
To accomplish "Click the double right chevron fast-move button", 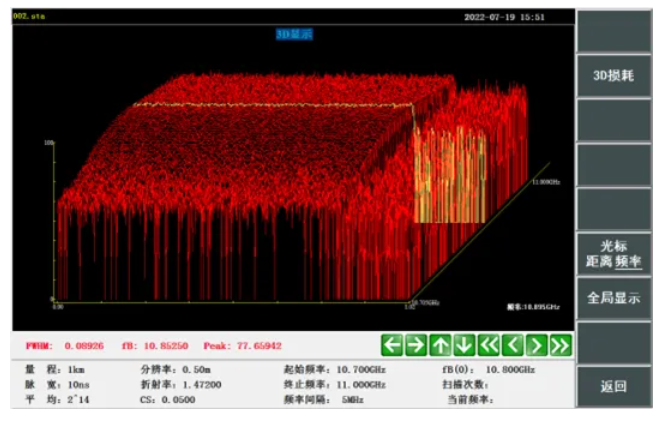I will tap(561, 346).
